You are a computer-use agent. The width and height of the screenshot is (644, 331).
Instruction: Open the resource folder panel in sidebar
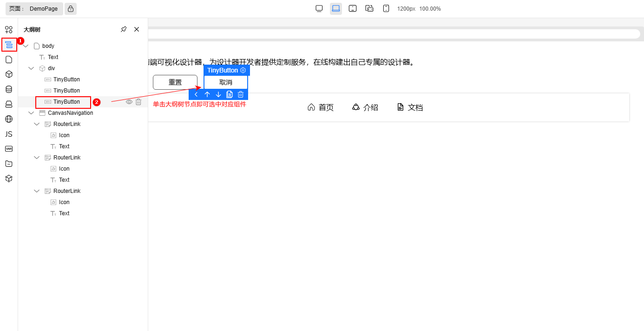[8, 164]
